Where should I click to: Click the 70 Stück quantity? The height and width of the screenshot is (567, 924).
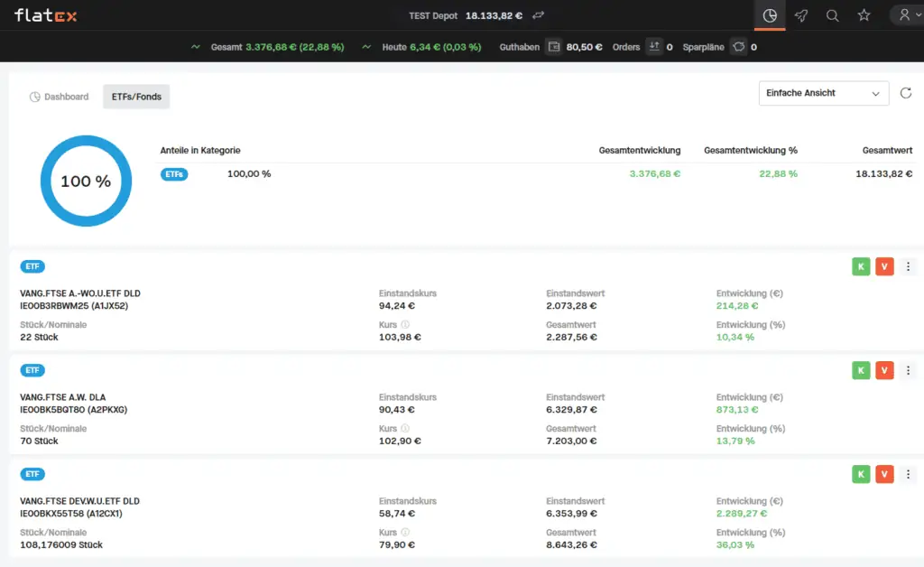pyautogui.click(x=39, y=441)
